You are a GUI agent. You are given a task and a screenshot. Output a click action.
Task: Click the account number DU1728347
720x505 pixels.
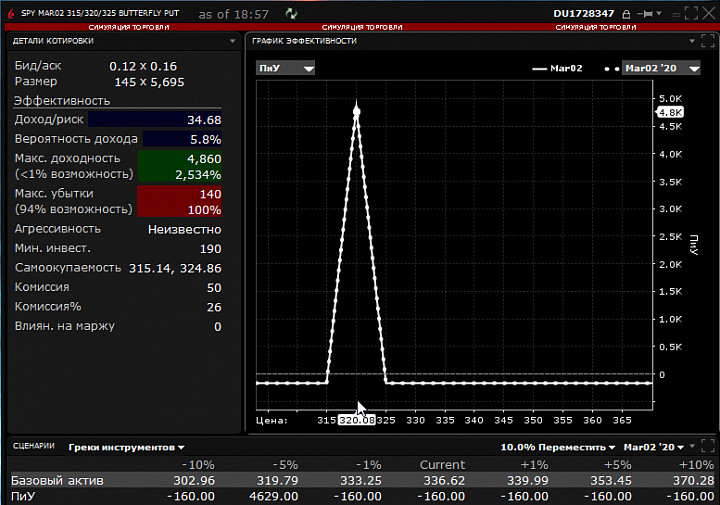[x=584, y=13]
